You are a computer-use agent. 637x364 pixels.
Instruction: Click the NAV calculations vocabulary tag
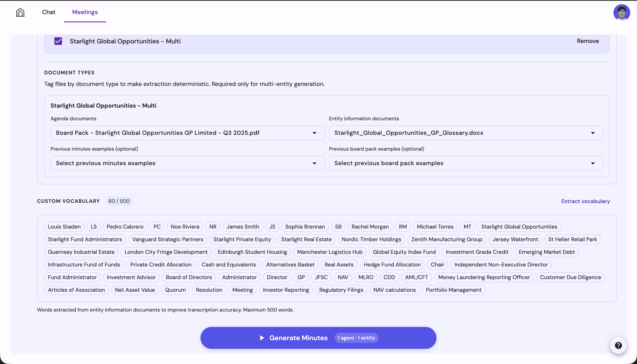coord(394,290)
